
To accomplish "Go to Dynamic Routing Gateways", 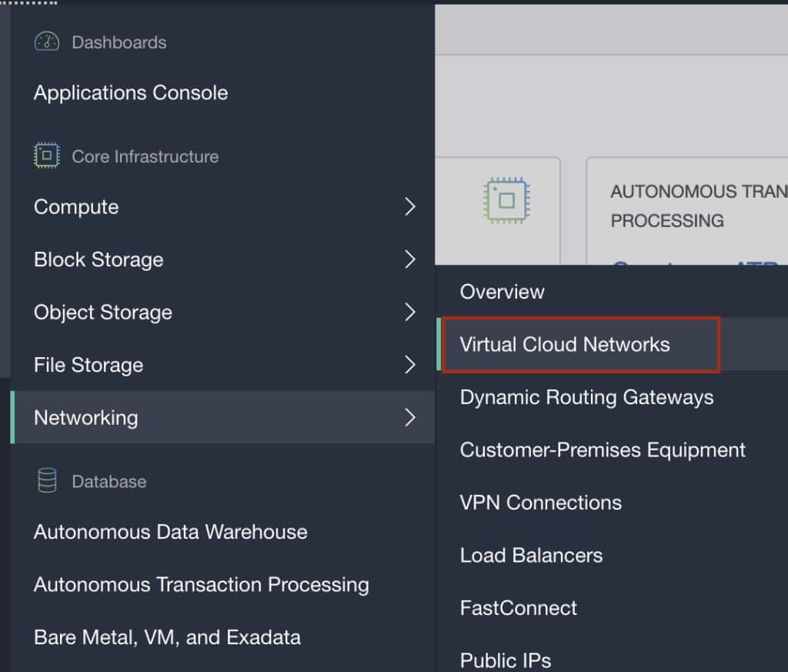I will click(x=586, y=397).
